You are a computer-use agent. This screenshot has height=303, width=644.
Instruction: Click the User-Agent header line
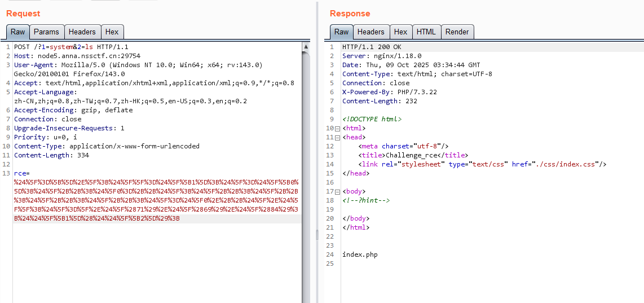[x=138, y=65]
